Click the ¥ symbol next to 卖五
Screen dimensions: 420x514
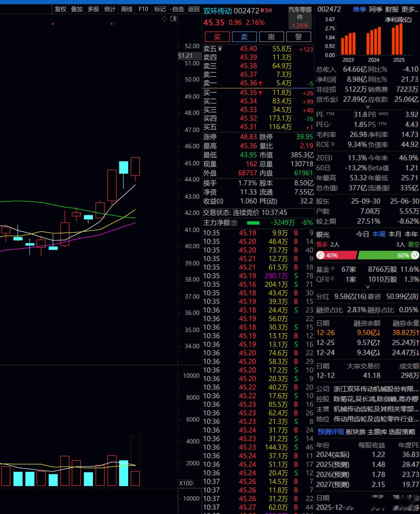tap(220, 49)
